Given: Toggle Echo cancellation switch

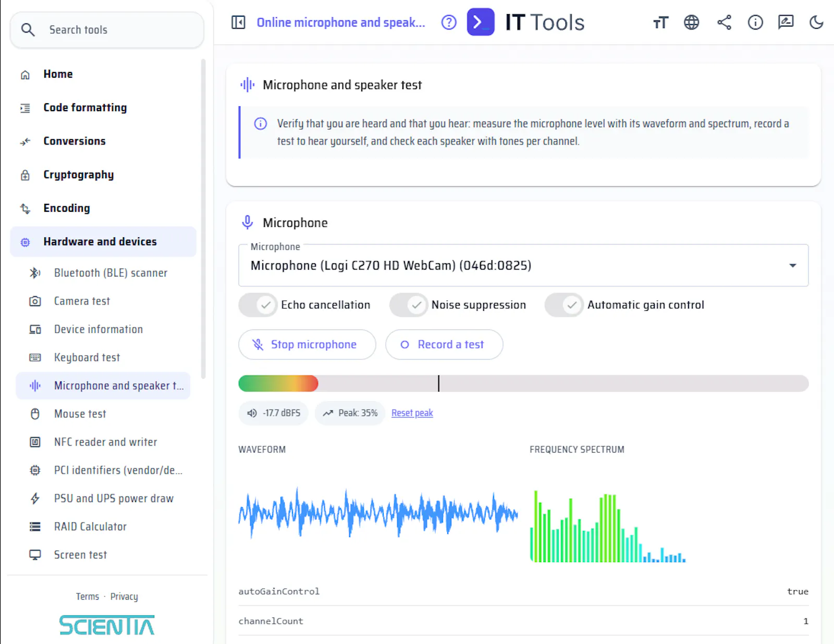Looking at the screenshot, I should 258,305.
